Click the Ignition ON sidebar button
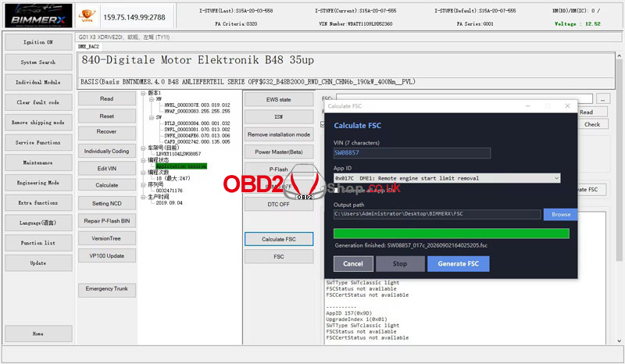Image resolution: width=625 pixels, height=364 pixels. coord(38,42)
